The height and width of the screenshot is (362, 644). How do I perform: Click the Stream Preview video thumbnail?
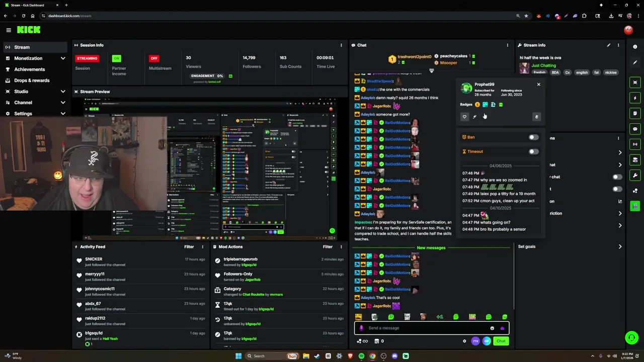210,169
